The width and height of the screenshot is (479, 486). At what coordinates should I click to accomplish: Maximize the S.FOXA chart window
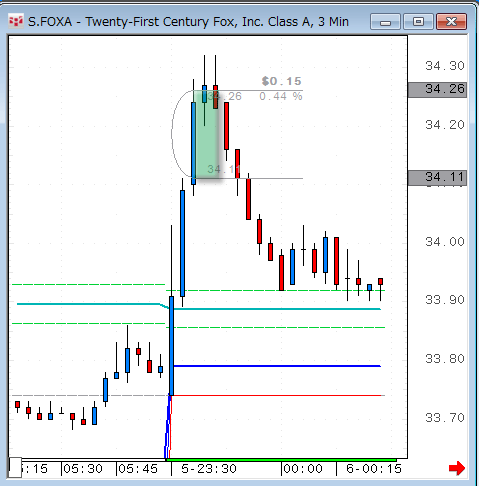[x=418, y=22]
